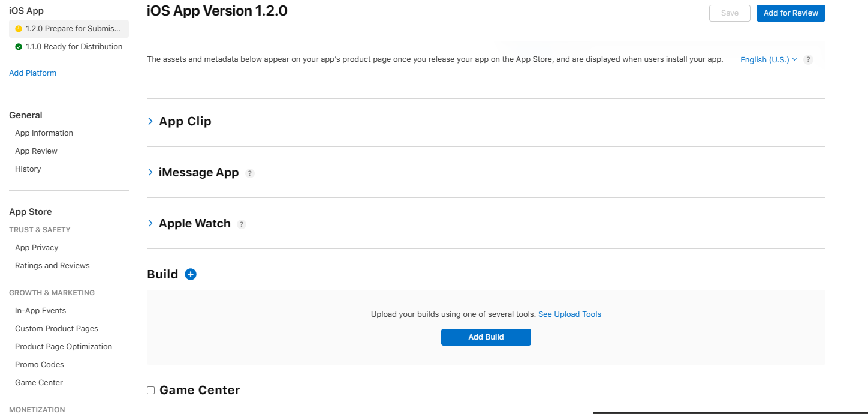Open Promo Codes in sidebar

tap(39, 365)
